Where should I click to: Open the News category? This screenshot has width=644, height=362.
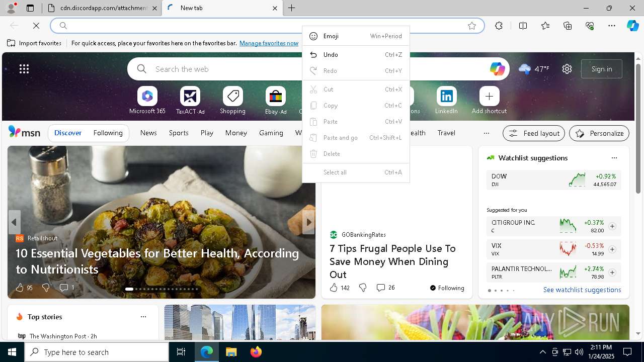(148, 133)
